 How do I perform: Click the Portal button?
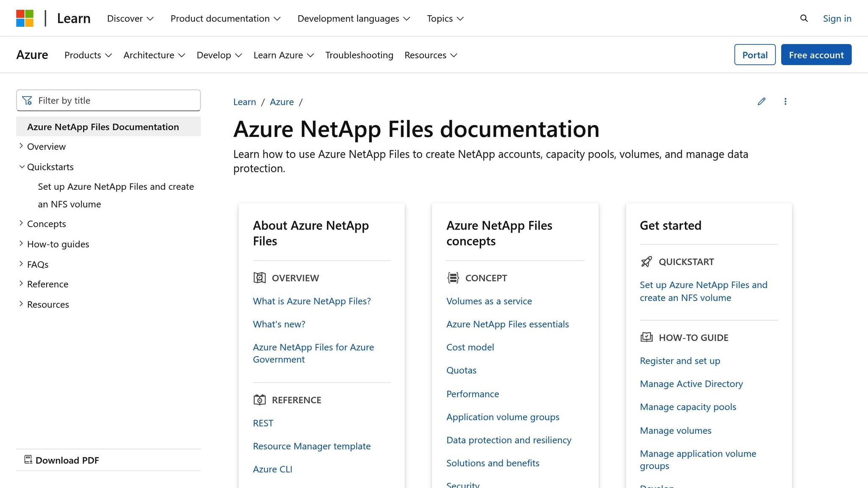(x=755, y=55)
